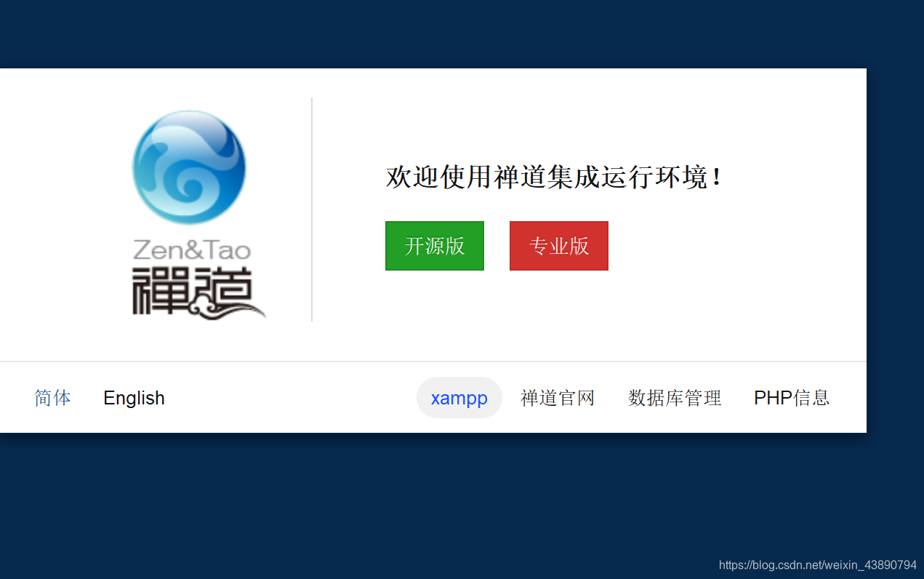Click the 欢迎使用禅道集成运行环境 heading
924x579 pixels.
point(555,177)
